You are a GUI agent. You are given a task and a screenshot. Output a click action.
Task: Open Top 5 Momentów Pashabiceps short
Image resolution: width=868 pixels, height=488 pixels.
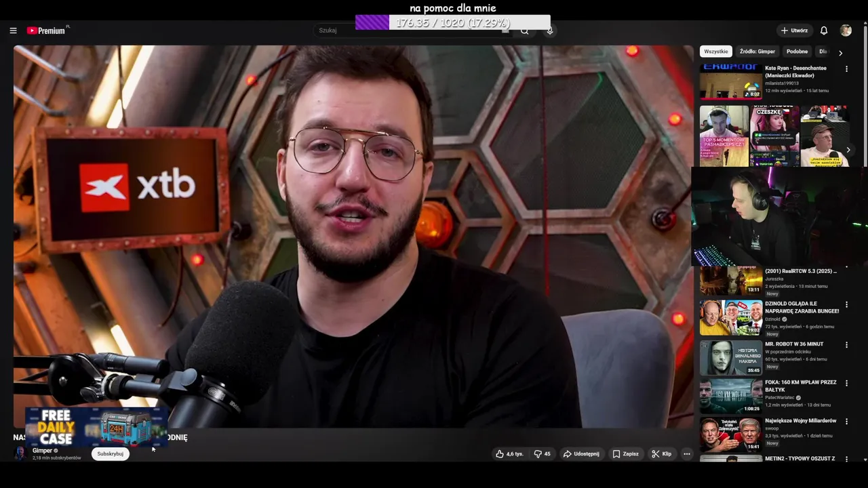click(724, 136)
